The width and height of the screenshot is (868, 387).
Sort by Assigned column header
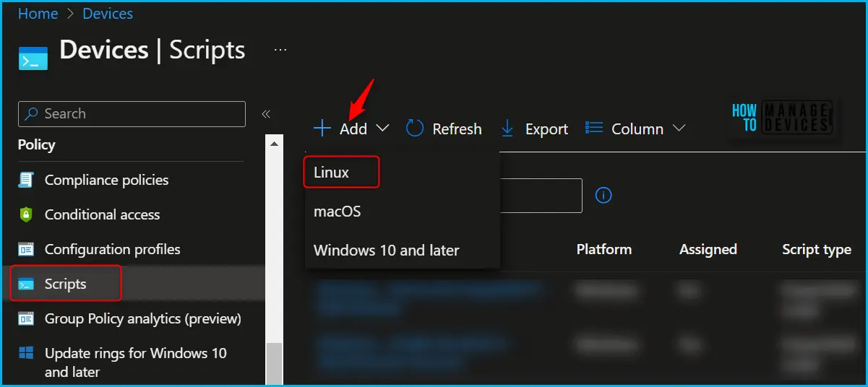(x=708, y=249)
